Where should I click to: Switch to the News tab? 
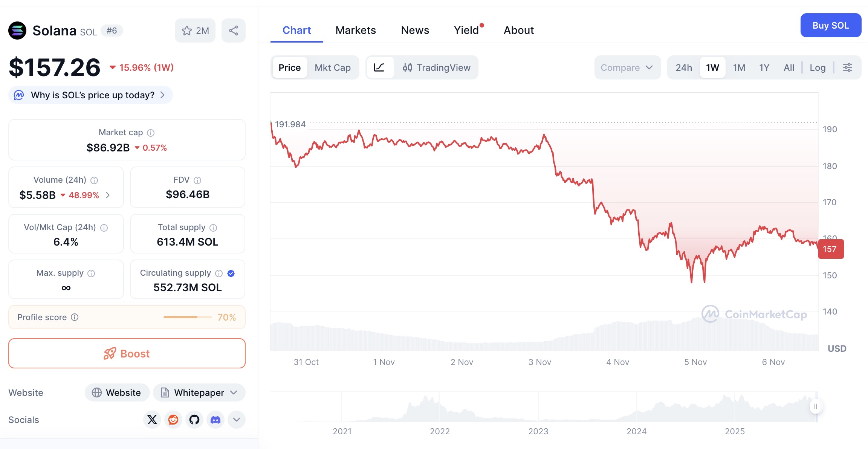pos(415,30)
